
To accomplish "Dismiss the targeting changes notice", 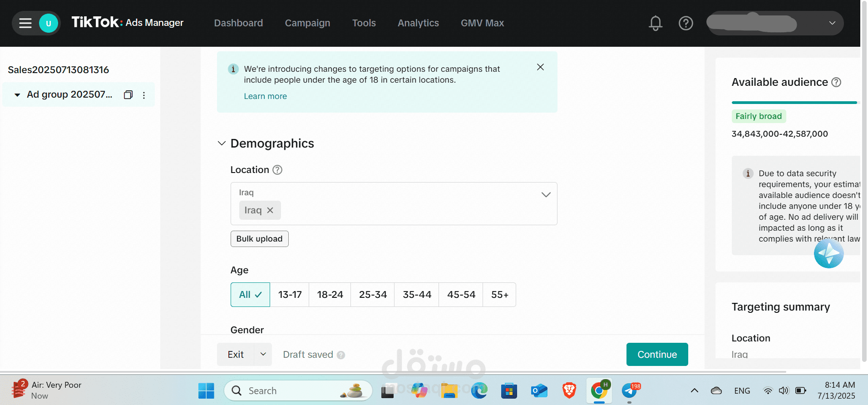I will pos(540,67).
